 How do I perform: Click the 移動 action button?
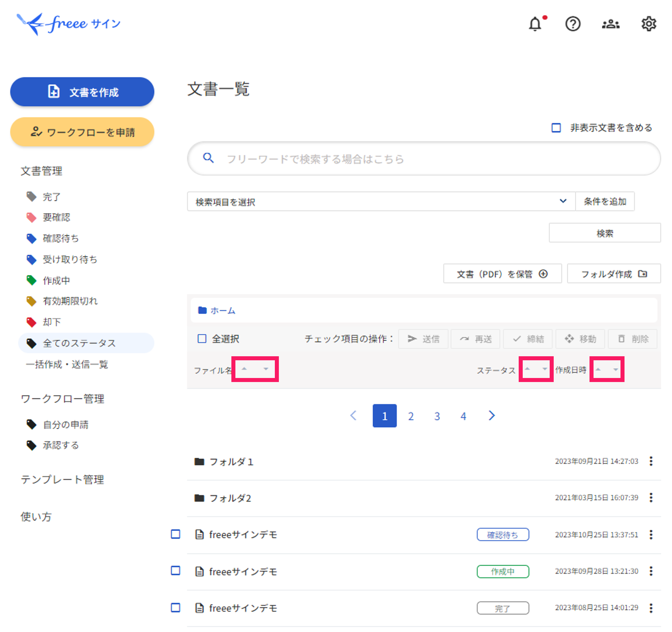(x=580, y=339)
